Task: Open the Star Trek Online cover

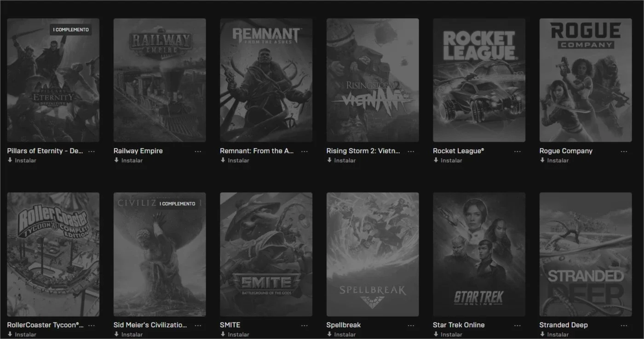Action: click(x=479, y=254)
